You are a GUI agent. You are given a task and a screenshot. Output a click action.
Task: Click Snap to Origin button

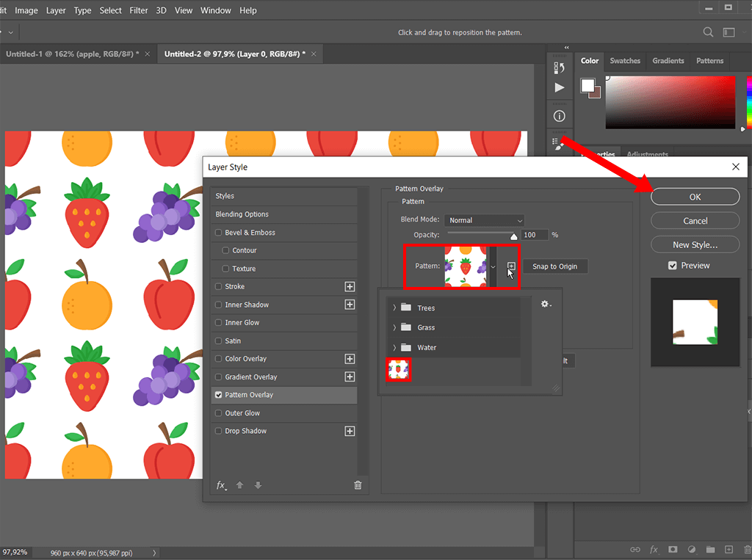pos(555,266)
